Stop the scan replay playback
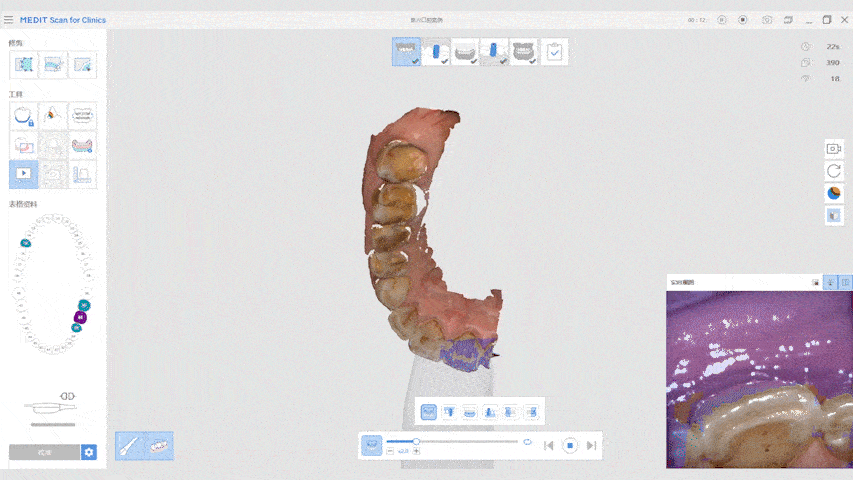 pyautogui.click(x=570, y=445)
